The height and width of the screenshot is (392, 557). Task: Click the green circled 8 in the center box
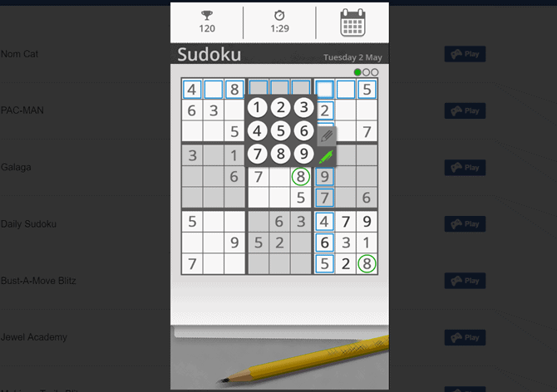[300, 176]
